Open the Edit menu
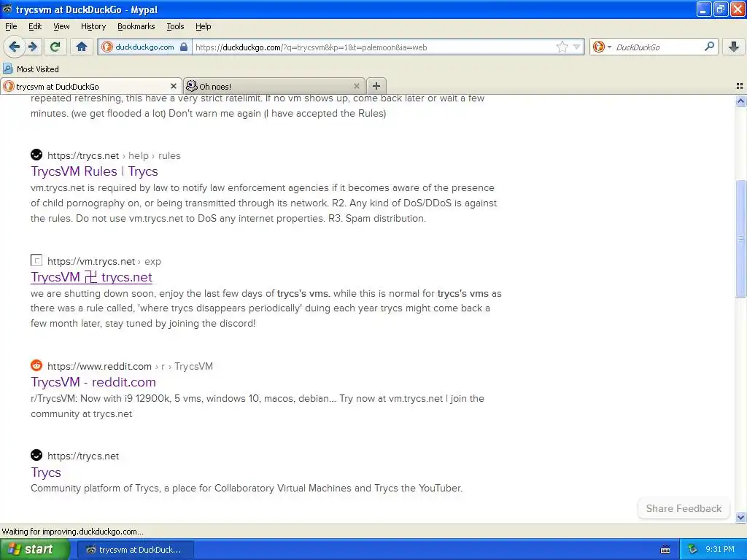Viewport: 747px width, 560px height. pos(35,26)
